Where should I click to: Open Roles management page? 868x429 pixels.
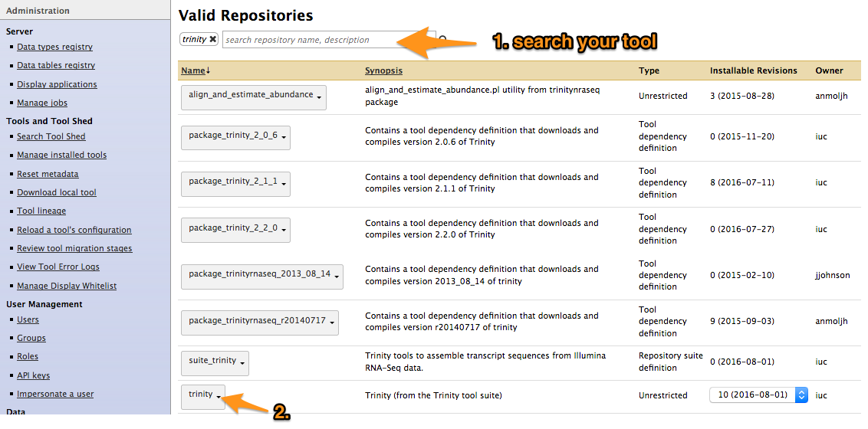(28, 356)
